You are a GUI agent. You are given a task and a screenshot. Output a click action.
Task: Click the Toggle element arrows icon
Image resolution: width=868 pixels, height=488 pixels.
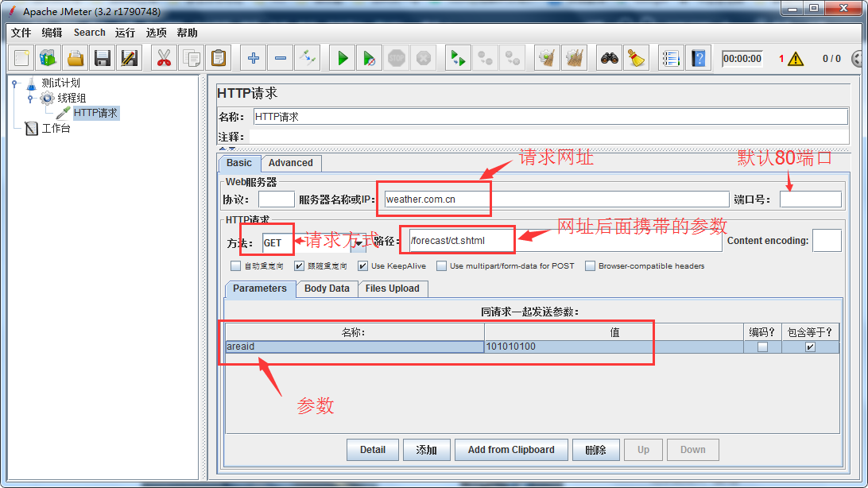click(x=308, y=58)
